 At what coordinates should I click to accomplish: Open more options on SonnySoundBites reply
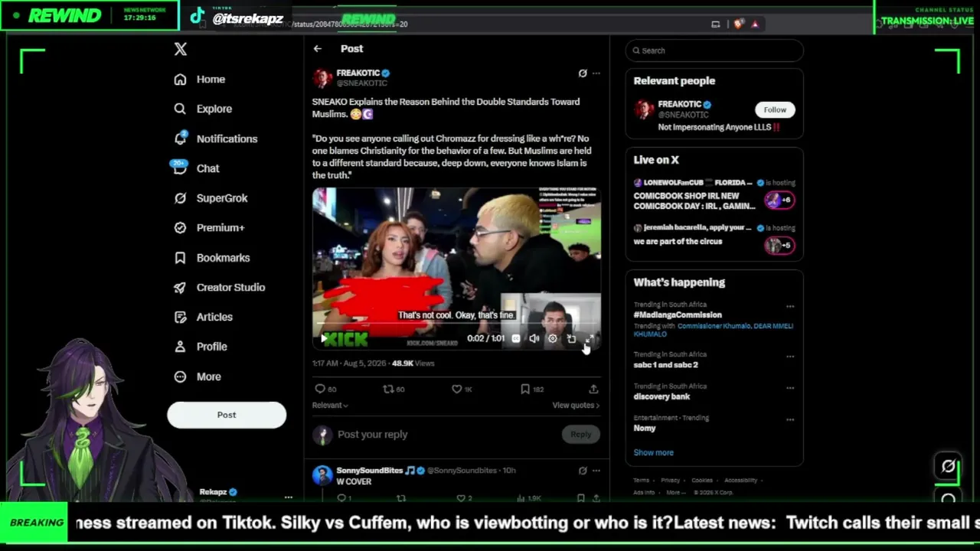pyautogui.click(x=596, y=471)
